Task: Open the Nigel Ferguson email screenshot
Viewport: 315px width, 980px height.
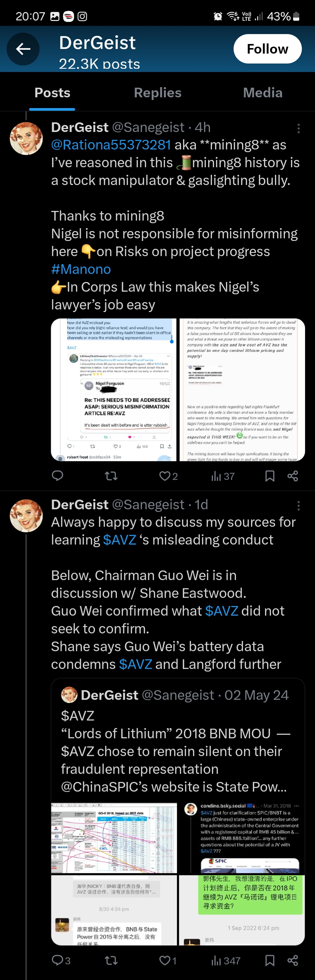Action: [x=113, y=389]
